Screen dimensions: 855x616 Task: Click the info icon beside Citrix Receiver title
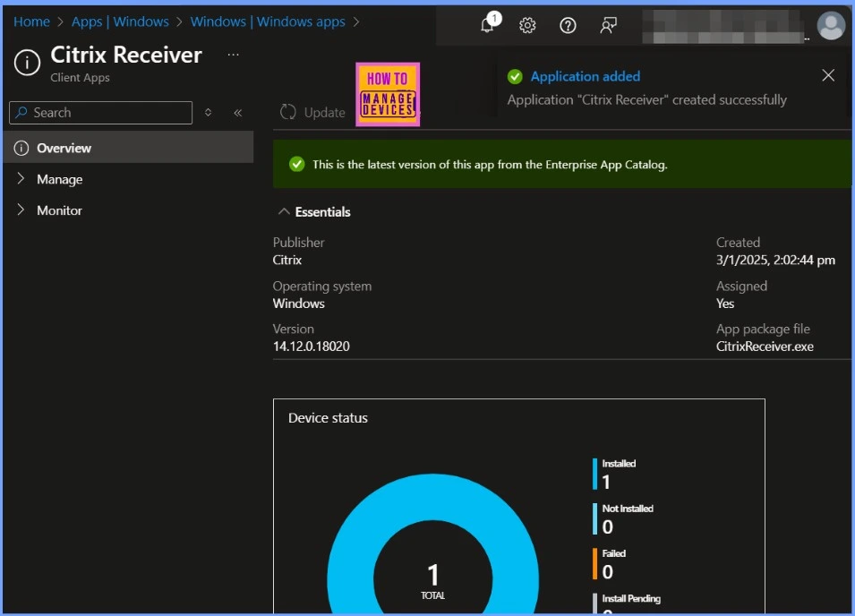[x=27, y=62]
